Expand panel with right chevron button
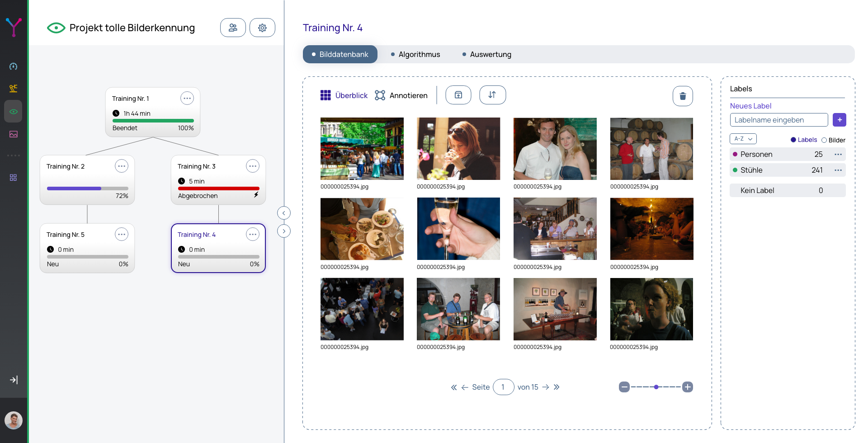 pyautogui.click(x=284, y=231)
